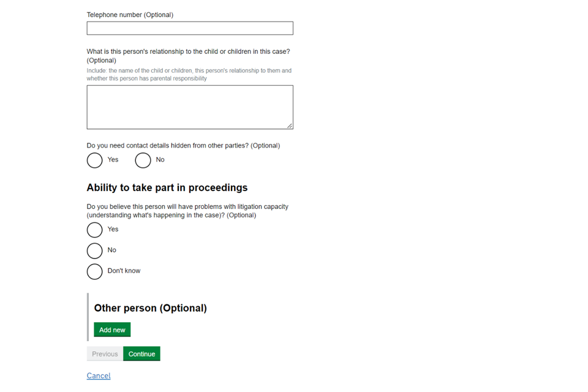588x392 pixels.
Task: Select No for hiding contact details
Action: pos(143,160)
